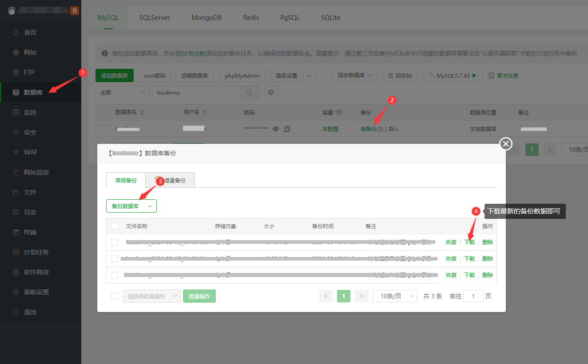Tick the second backup file checkbox
The image size is (588, 364).
115,259
